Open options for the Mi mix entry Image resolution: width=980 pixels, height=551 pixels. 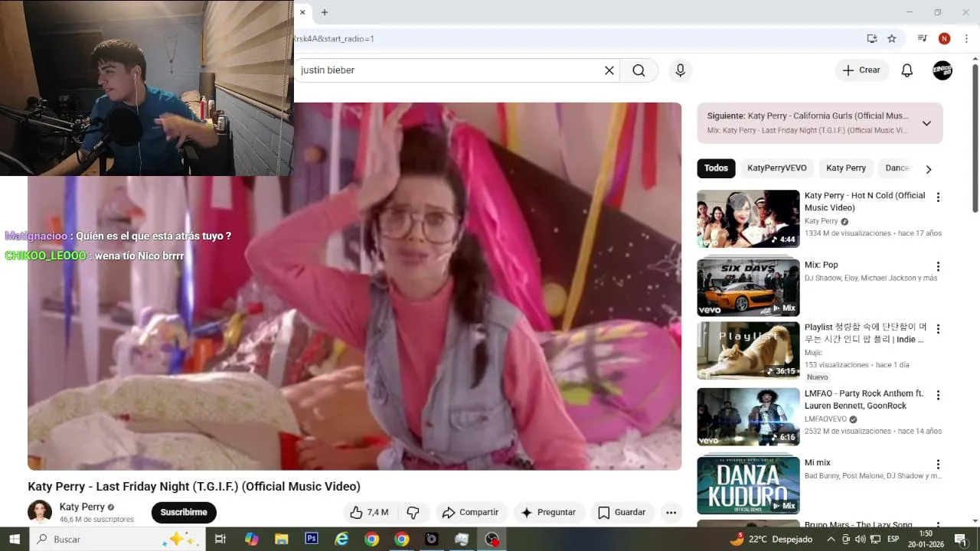coord(938,465)
